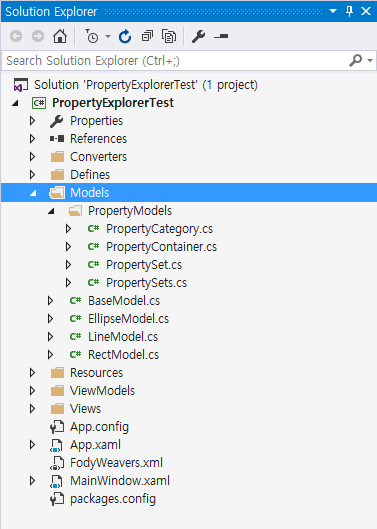Viewport: 377px width, 529px height.
Task: Click the Converters folder icon
Action: [57, 157]
